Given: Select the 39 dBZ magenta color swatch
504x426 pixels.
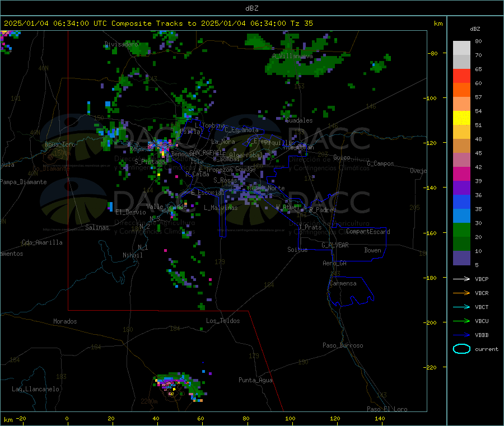Looking at the screenshot, I should 461,174.
